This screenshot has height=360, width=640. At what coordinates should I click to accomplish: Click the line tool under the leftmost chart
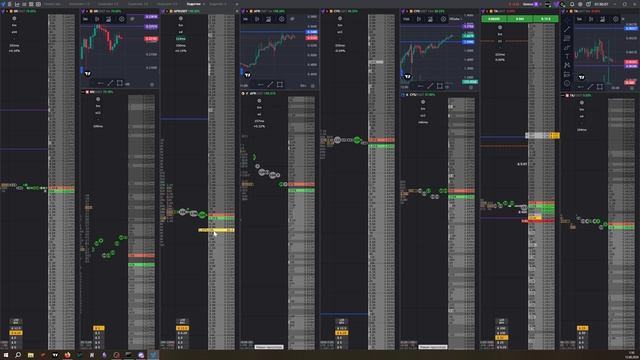110,83
